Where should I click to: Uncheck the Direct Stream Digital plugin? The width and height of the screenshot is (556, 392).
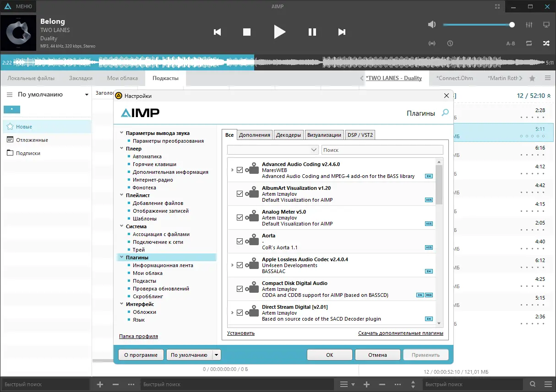(240, 312)
